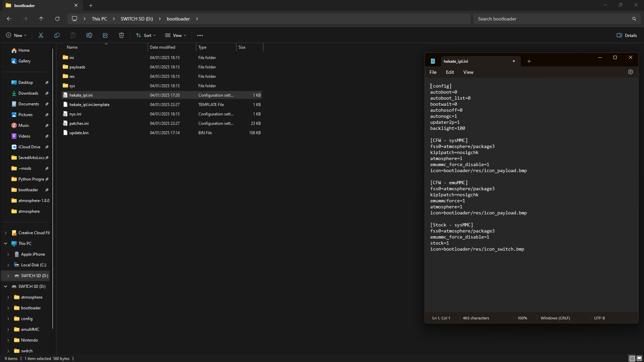
Task: Open Notepad View menu
Action: pyautogui.click(x=468, y=72)
